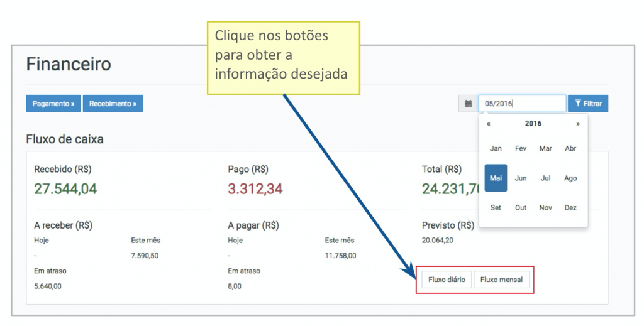Click the received value 27.544,04
This screenshot has height=326, width=644.
point(65,188)
